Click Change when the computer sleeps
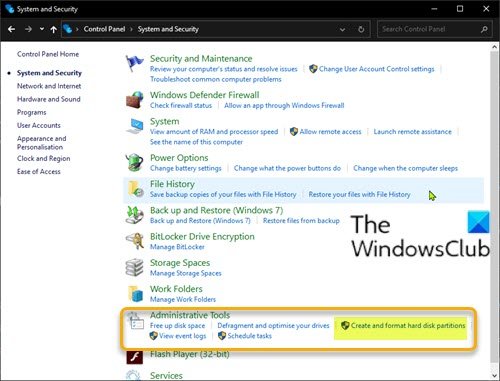This screenshot has width=500, height=381. coord(406,168)
